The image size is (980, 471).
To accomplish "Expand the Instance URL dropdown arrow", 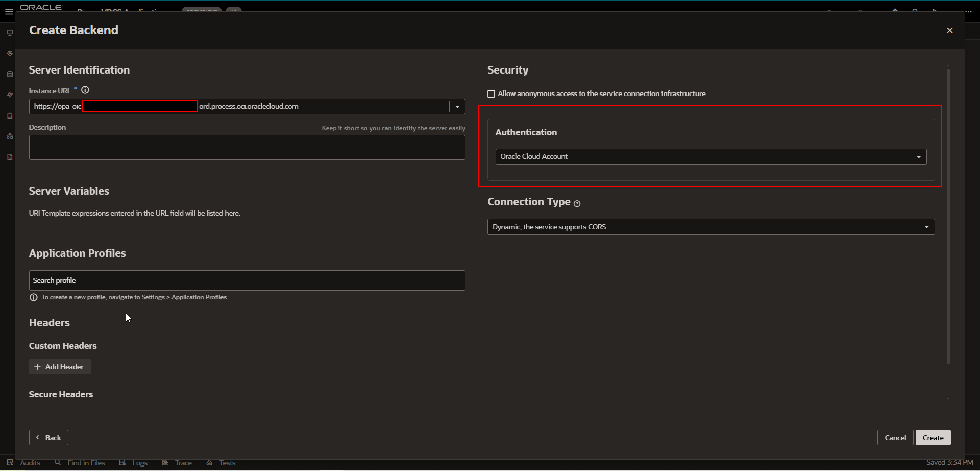I will click(x=457, y=107).
